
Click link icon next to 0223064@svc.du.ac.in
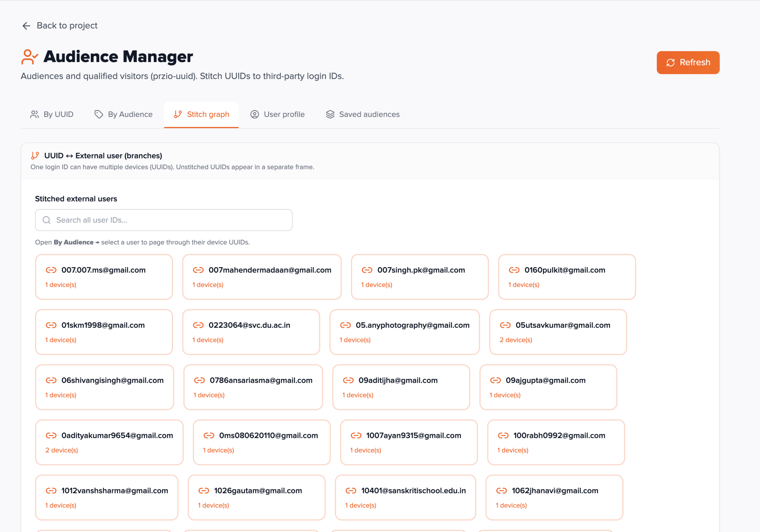(198, 325)
